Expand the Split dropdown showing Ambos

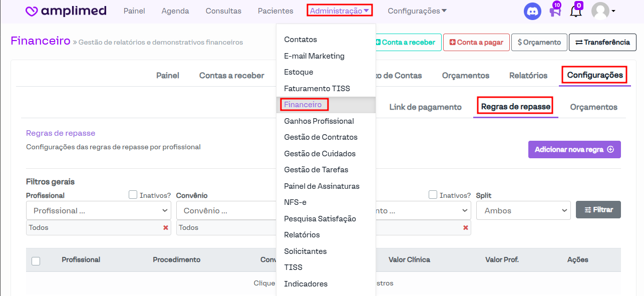coord(523,211)
